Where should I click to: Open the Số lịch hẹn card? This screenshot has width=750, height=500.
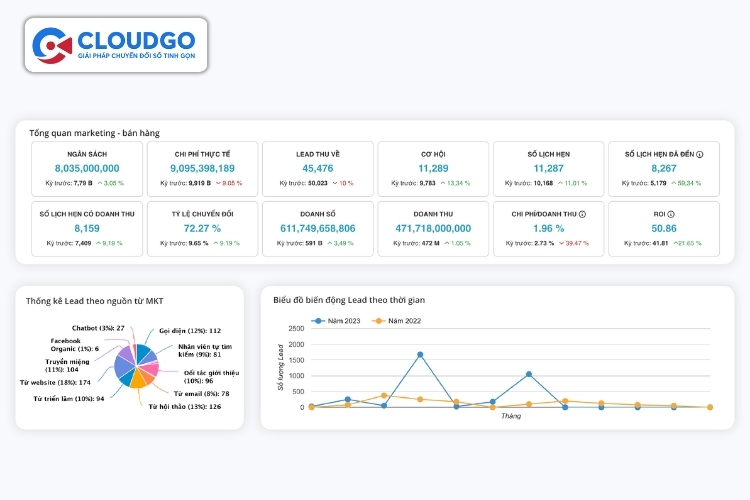click(549, 169)
